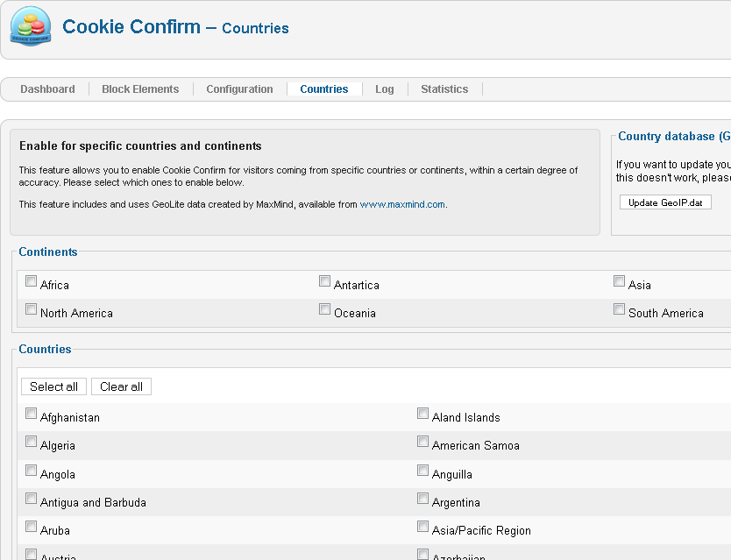The width and height of the screenshot is (731, 560).
Task: Enable the Oceania checkbox
Action: pos(324,309)
